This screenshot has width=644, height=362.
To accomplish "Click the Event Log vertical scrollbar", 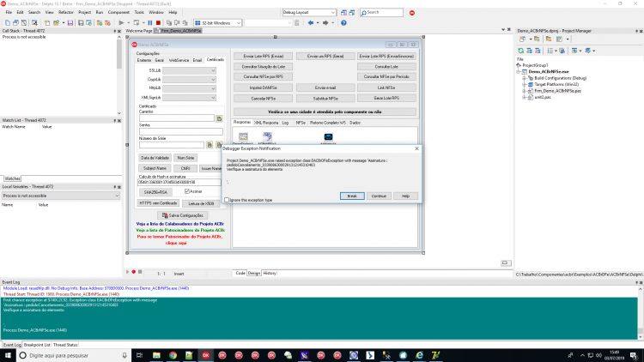I will coord(641,313).
